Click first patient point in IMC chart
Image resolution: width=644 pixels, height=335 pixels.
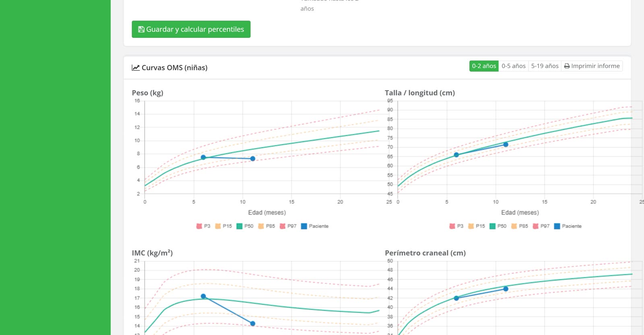[203, 296]
